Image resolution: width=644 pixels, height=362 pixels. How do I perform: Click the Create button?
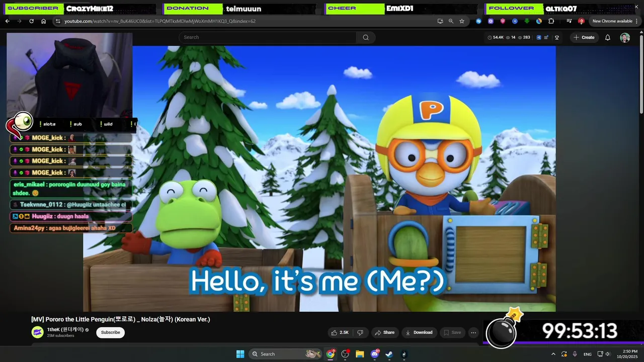(584, 37)
